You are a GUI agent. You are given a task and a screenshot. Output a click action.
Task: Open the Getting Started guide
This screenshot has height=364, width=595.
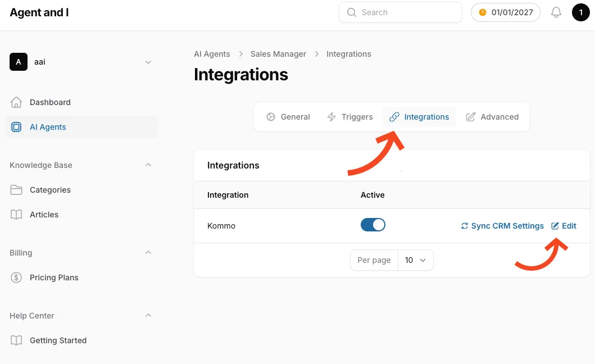pos(58,340)
